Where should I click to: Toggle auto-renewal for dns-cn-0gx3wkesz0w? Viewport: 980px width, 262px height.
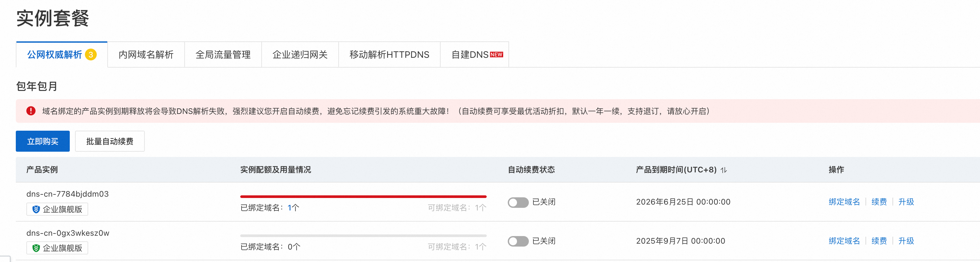(x=518, y=241)
